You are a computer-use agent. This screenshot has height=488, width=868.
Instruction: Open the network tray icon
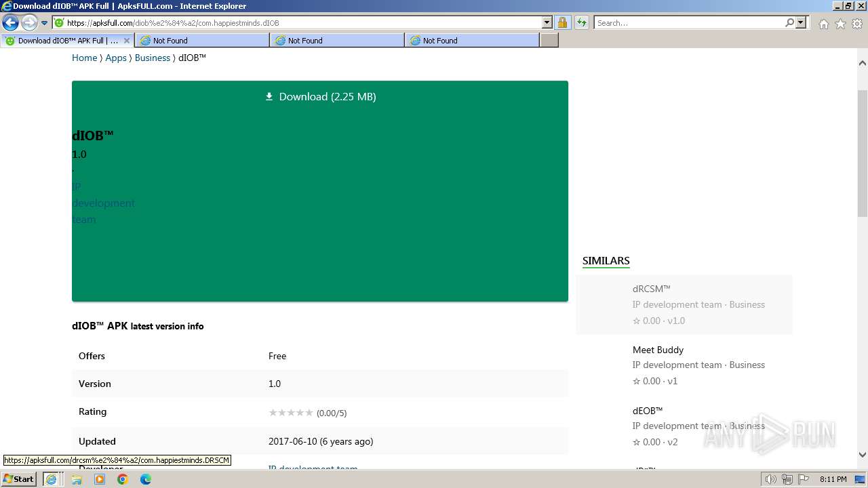pyautogui.click(x=787, y=479)
